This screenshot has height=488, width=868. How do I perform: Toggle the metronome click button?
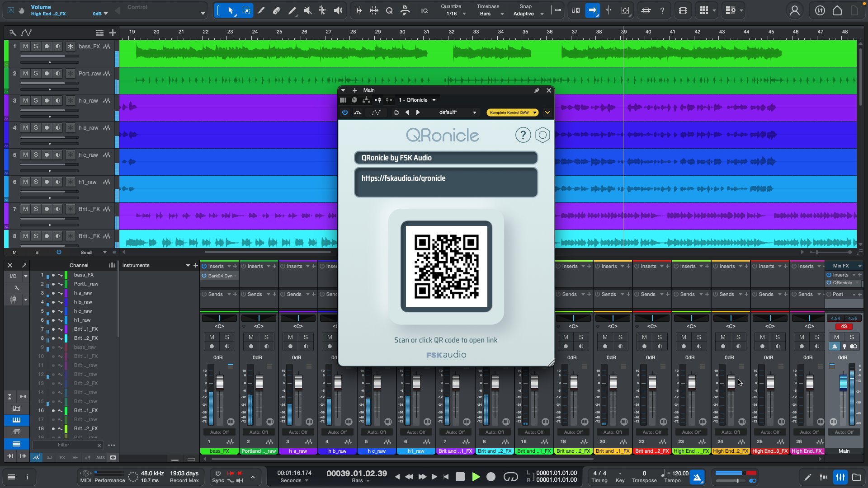[697, 477]
